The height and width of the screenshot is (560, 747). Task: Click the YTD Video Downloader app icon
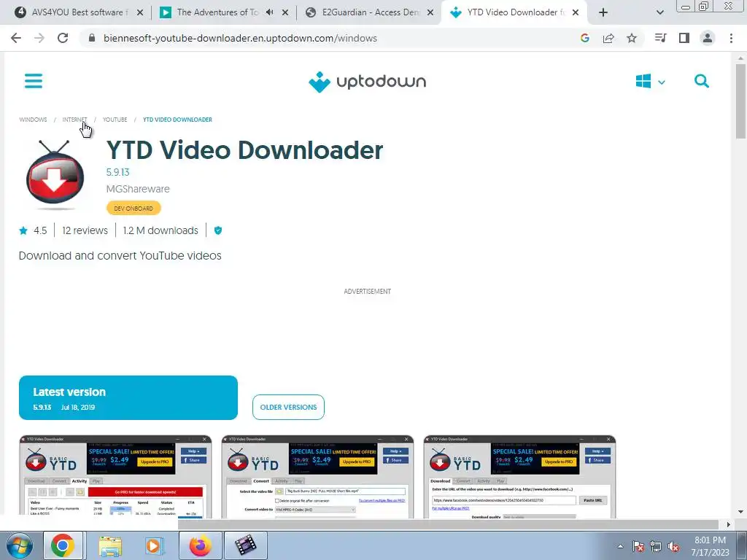pos(55,175)
